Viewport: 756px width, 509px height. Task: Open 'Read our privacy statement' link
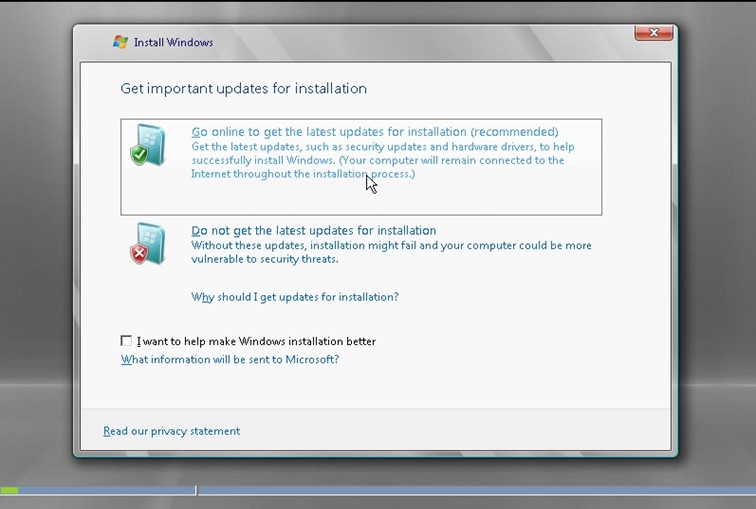pyautogui.click(x=171, y=431)
